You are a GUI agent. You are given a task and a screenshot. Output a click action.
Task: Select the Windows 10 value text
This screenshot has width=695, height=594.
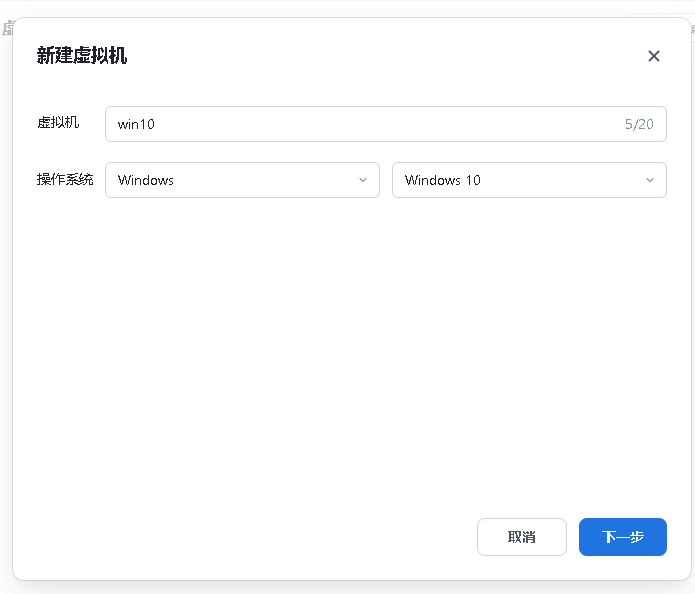(443, 180)
